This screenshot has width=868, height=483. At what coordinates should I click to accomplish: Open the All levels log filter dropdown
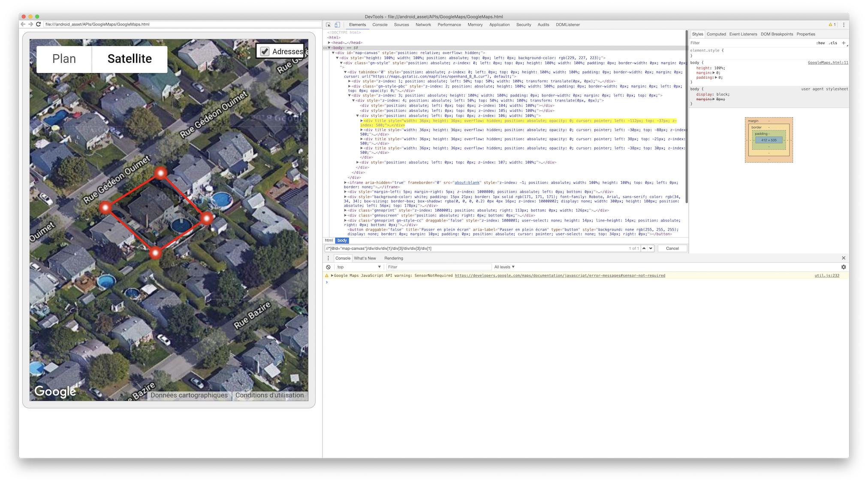pyautogui.click(x=504, y=267)
